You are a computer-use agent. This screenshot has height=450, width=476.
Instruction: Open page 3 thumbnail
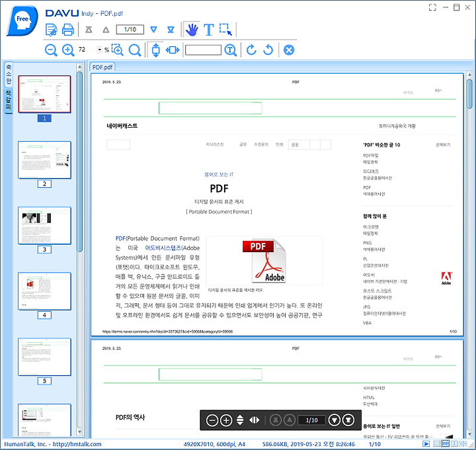click(44, 226)
